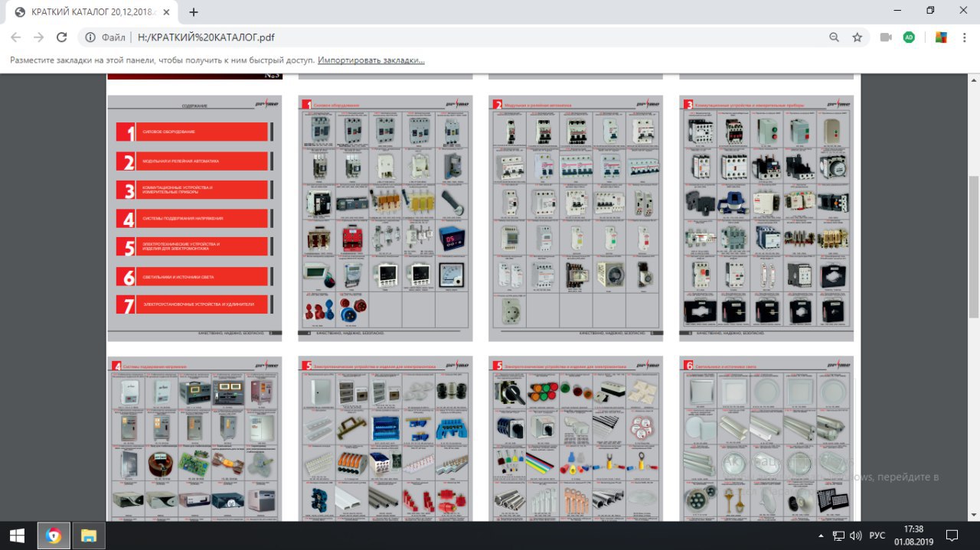
Task: Open the Chrome three-dot menu
Action: [965, 37]
